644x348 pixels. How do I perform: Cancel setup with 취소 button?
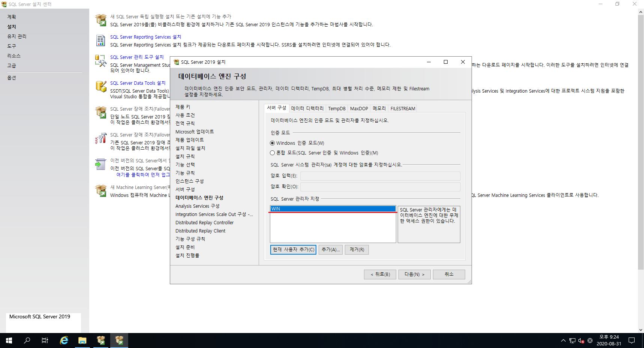pos(449,274)
